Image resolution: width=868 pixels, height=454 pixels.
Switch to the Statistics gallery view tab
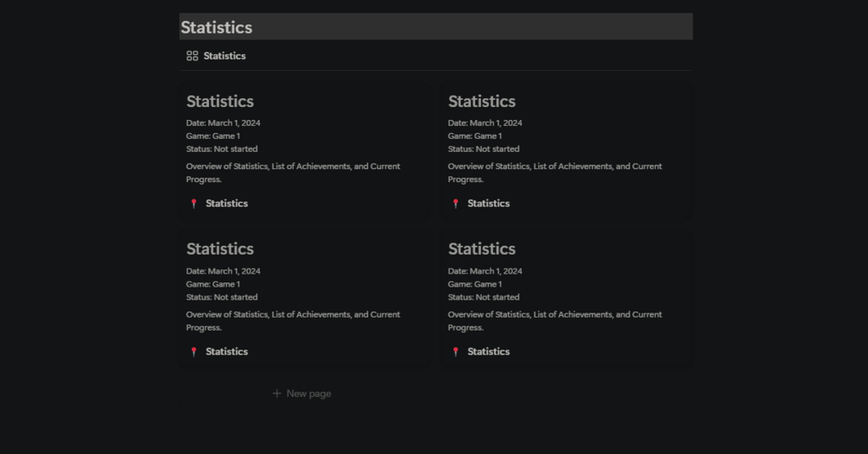[x=225, y=56]
